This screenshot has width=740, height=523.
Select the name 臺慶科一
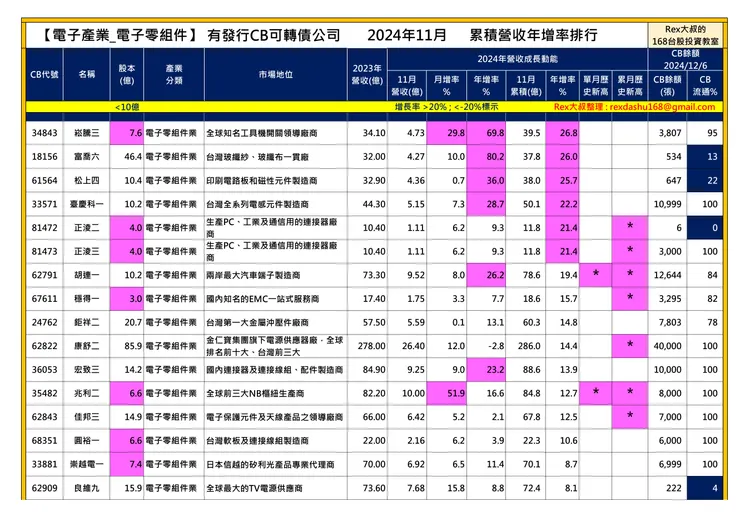pos(87,204)
